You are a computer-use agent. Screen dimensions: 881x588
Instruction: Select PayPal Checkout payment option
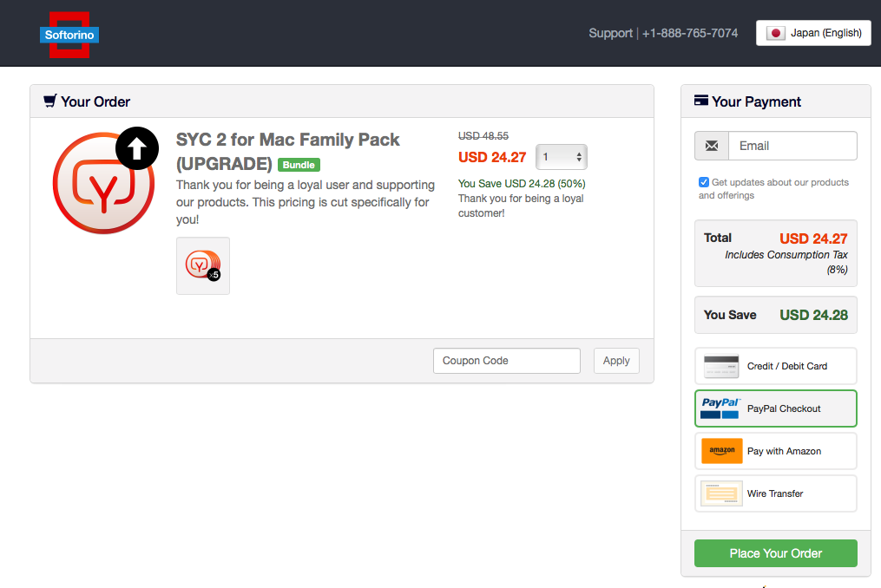coord(775,408)
